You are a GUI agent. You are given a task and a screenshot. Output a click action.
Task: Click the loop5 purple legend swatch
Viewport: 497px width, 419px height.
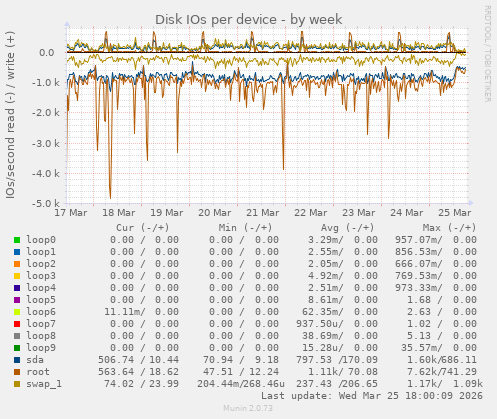[17, 300]
